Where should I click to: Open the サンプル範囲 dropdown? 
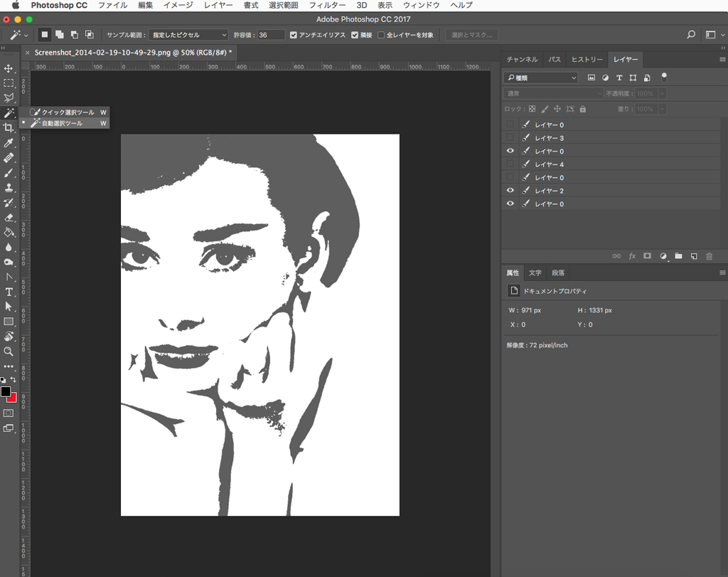tap(189, 35)
